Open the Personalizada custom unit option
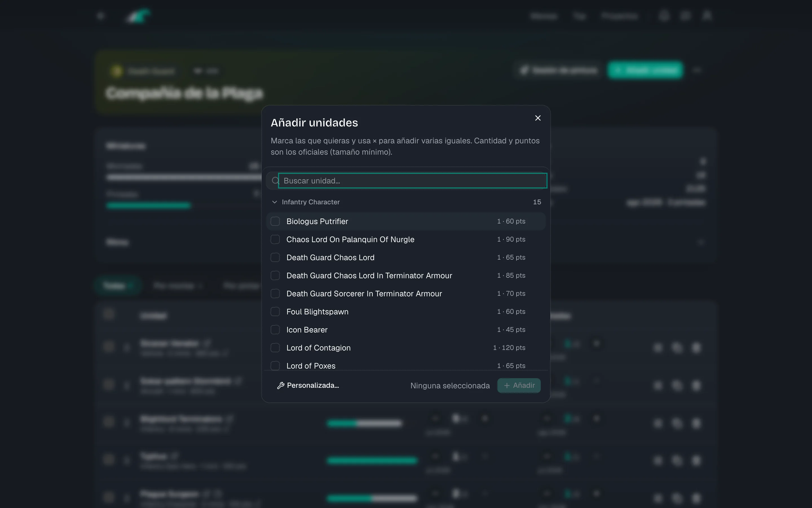This screenshot has width=812, height=508. pyautogui.click(x=308, y=385)
